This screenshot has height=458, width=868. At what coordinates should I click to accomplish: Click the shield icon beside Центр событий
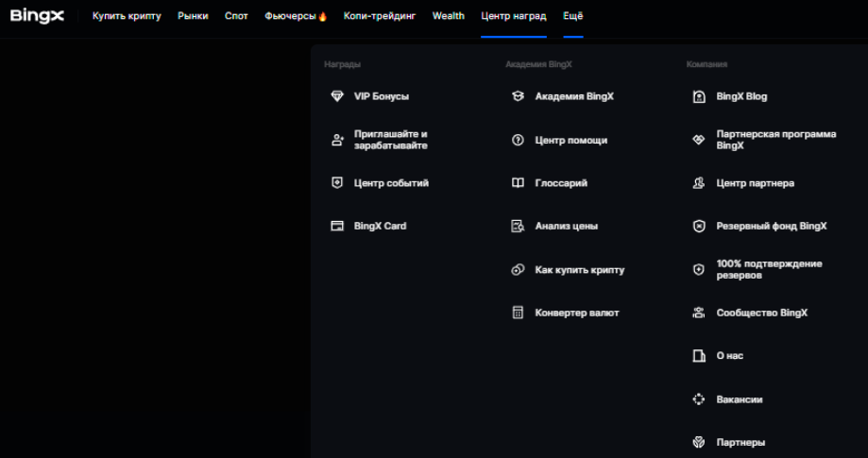click(337, 183)
